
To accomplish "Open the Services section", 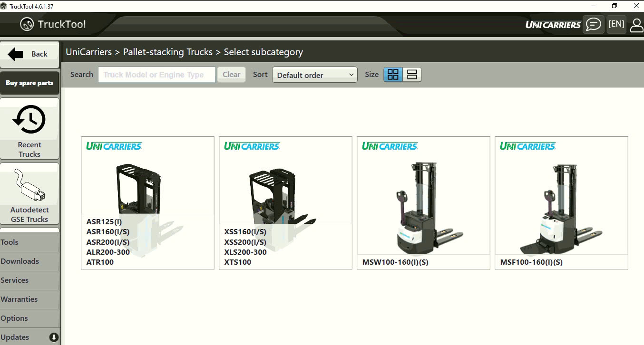I will 30,280.
